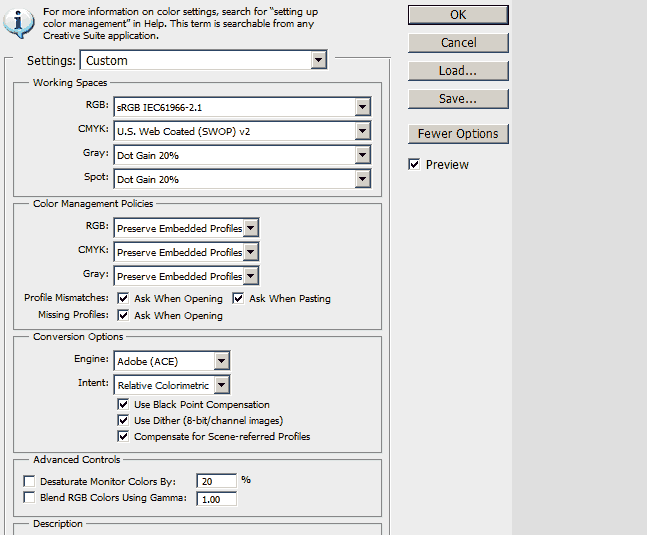The width and height of the screenshot is (647, 535).
Task: Expand the RGB working space dropdown
Action: tap(362, 107)
